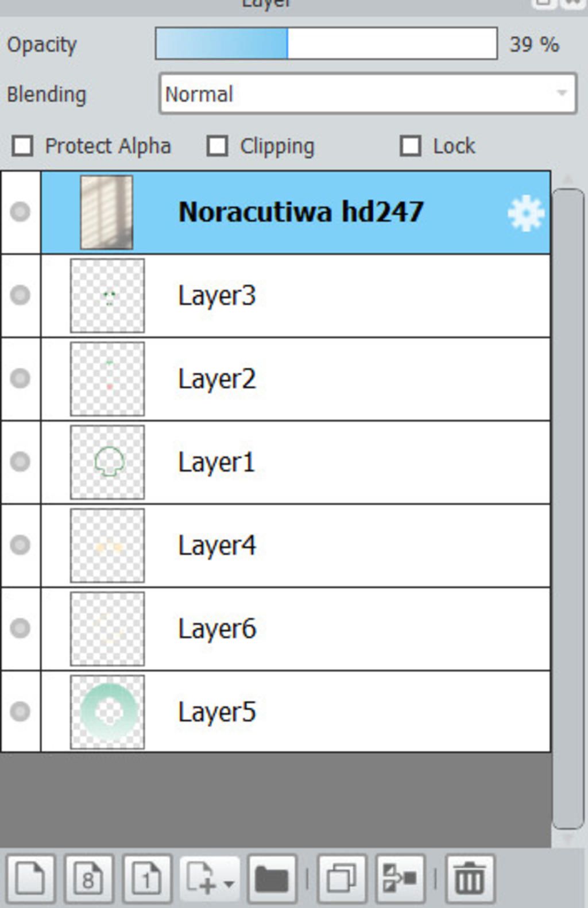The image size is (588, 908).
Task: Add a new color layer
Action: pyautogui.click(x=31, y=878)
